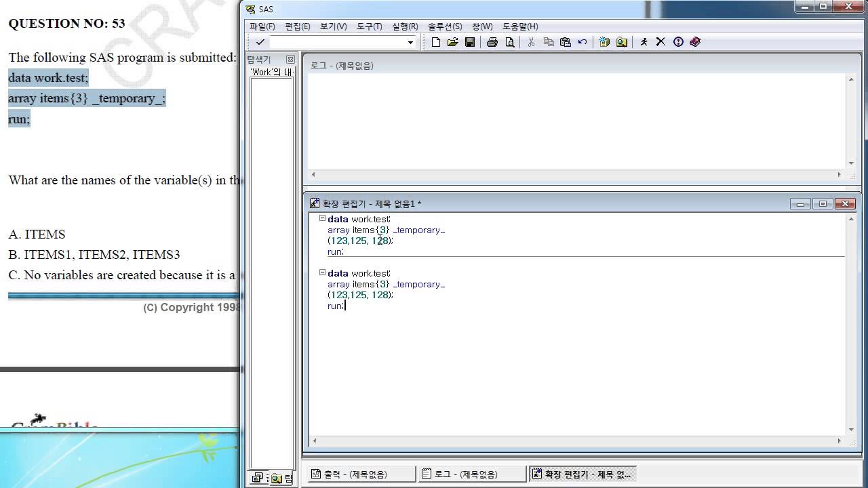This screenshot has height=488, width=868.
Task: Click the Print icon
Action: coord(492,42)
